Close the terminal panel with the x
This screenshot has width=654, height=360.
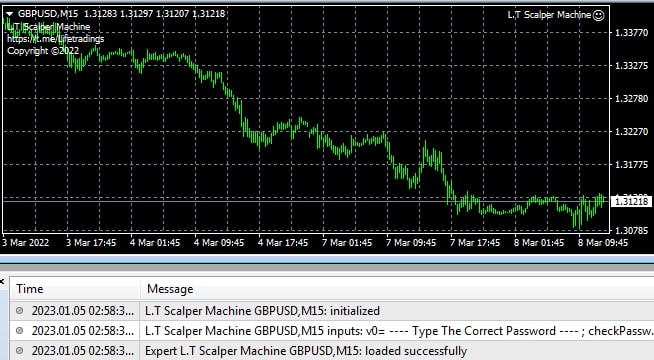(2, 282)
